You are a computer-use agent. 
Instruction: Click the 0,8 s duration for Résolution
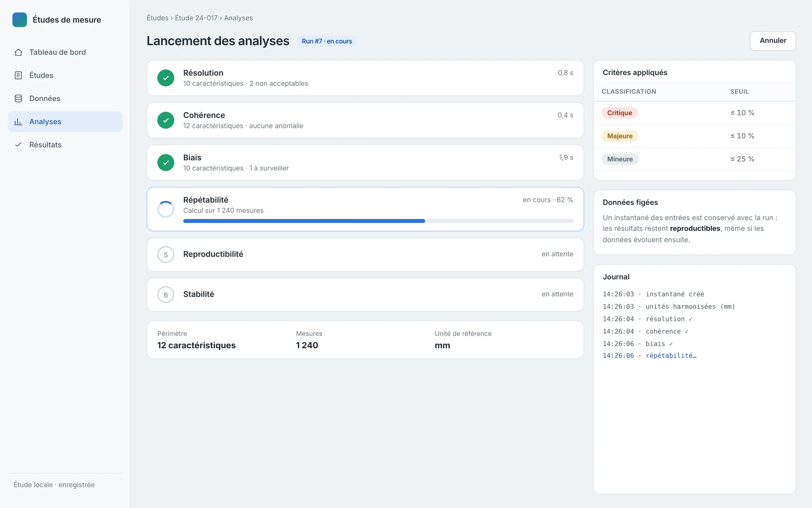(x=565, y=73)
